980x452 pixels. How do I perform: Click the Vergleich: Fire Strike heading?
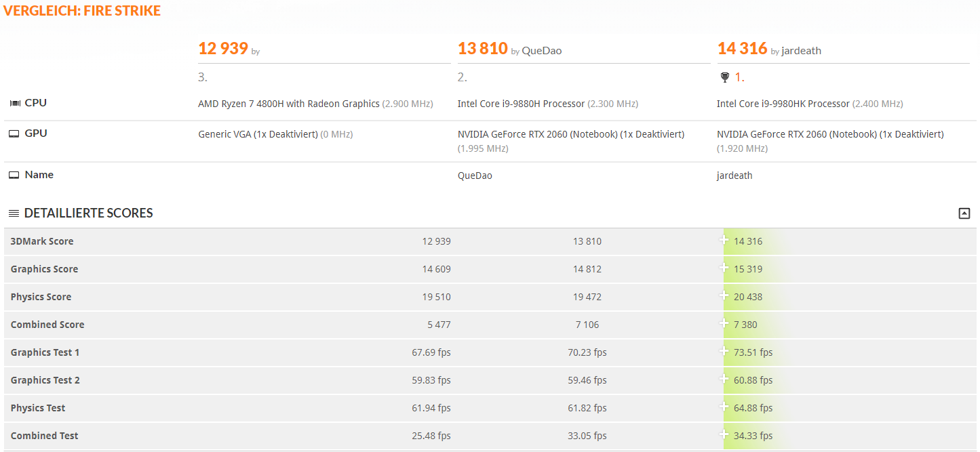(x=82, y=11)
